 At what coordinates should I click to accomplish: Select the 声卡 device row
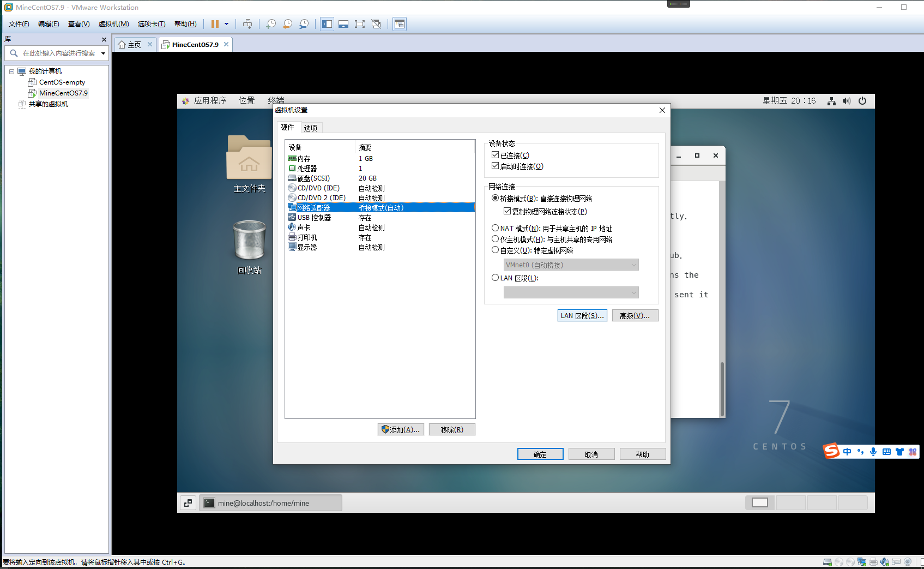click(381, 227)
